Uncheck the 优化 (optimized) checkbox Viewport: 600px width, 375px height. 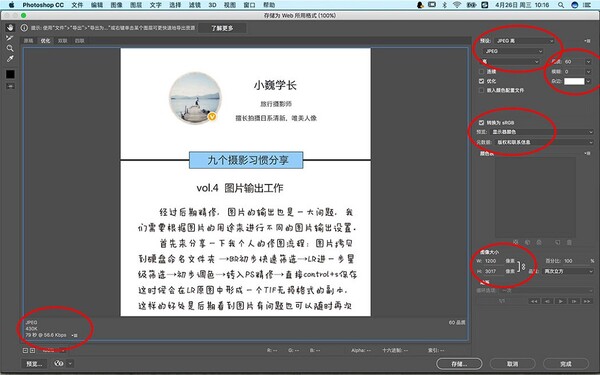pyautogui.click(x=481, y=81)
